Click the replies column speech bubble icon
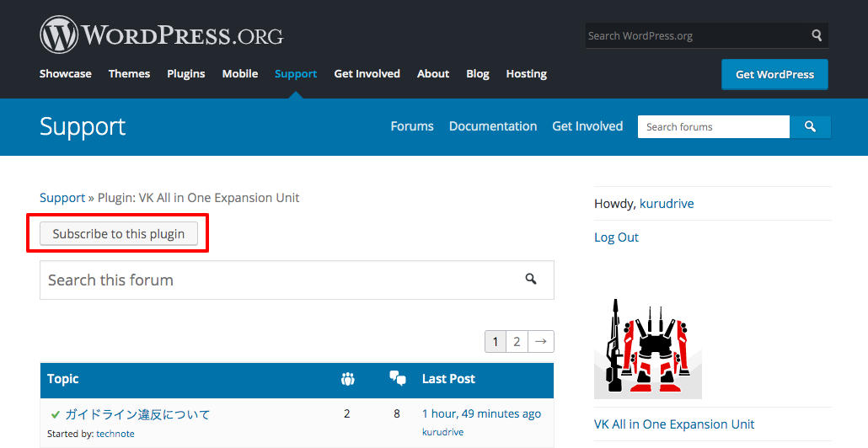Image resolution: width=868 pixels, height=448 pixels. pos(398,379)
